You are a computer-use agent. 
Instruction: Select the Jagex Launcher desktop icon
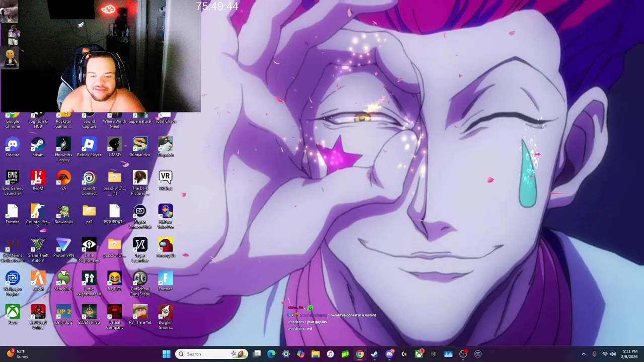point(140,250)
